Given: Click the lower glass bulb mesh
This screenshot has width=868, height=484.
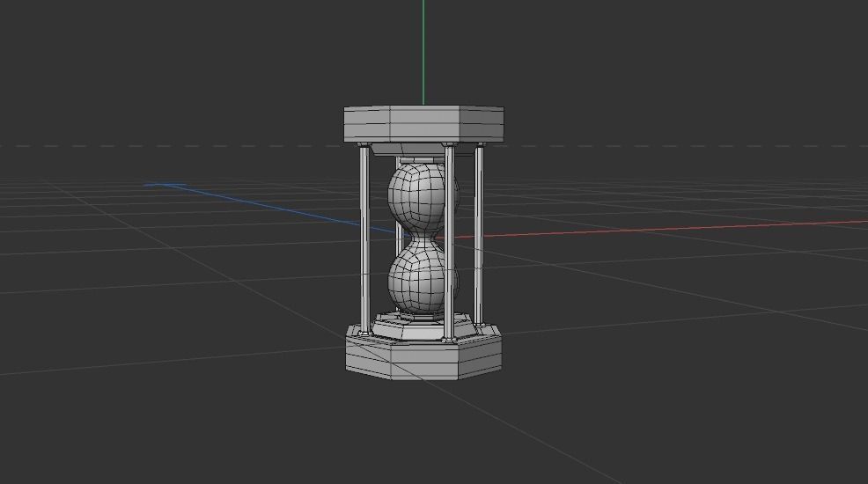Looking at the screenshot, I should click(422, 279).
